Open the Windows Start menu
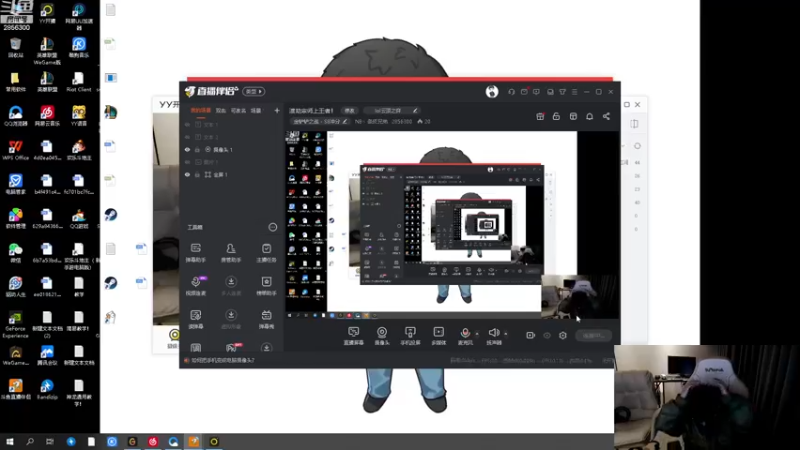Image resolution: width=800 pixels, height=450 pixels. 10,441
